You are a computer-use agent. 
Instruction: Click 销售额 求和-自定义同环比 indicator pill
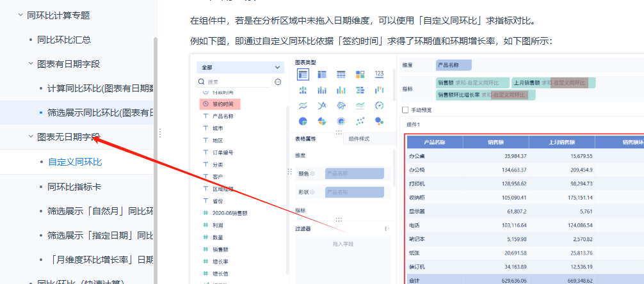click(x=472, y=83)
